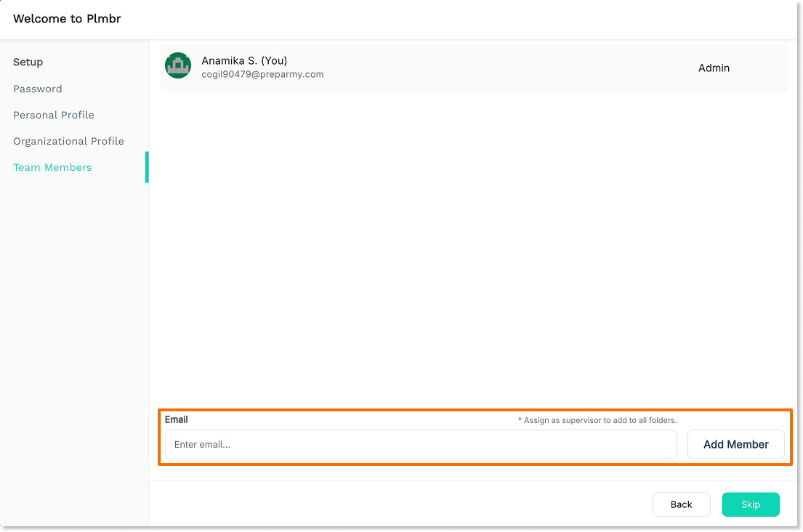Click the Setup sidebar heading
Image resolution: width=803 pixels, height=532 pixels.
[x=28, y=62]
